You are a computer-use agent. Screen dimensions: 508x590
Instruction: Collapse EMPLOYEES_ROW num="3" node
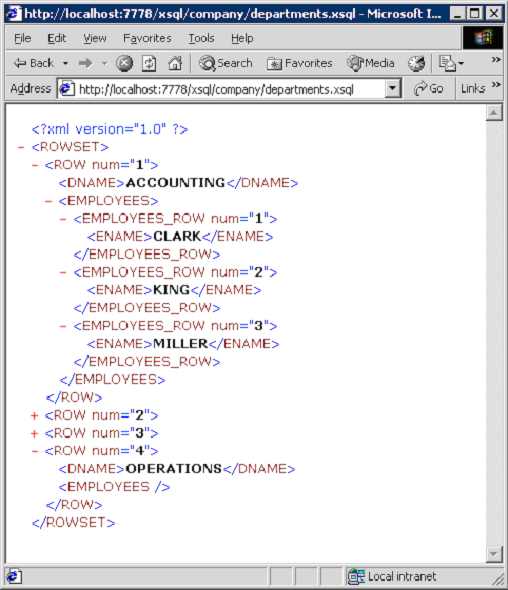(x=63, y=326)
